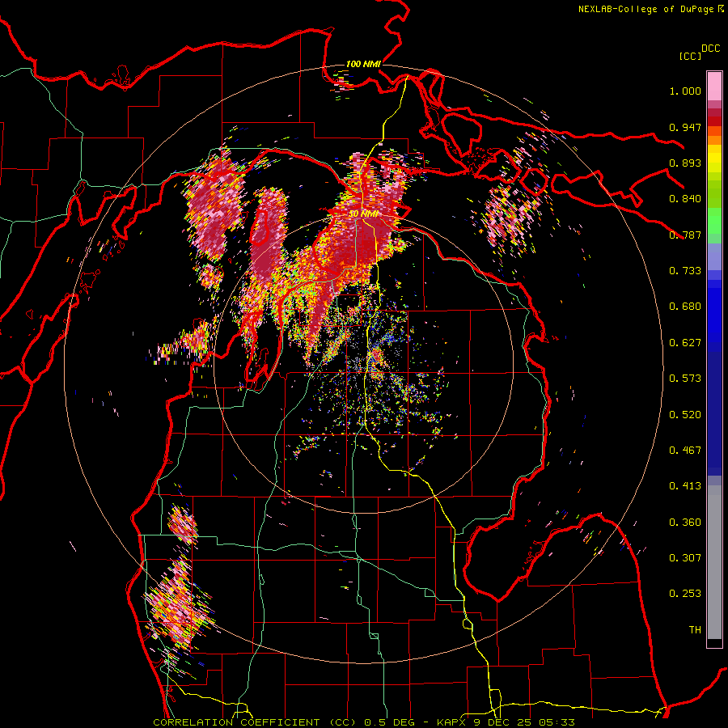Click the gray segment of the color bar
728x728 pixels.
pos(714,562)
